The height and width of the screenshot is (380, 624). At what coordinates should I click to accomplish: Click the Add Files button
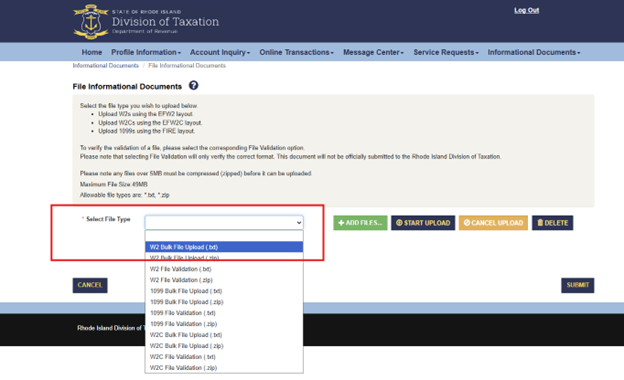coord(360,223)
